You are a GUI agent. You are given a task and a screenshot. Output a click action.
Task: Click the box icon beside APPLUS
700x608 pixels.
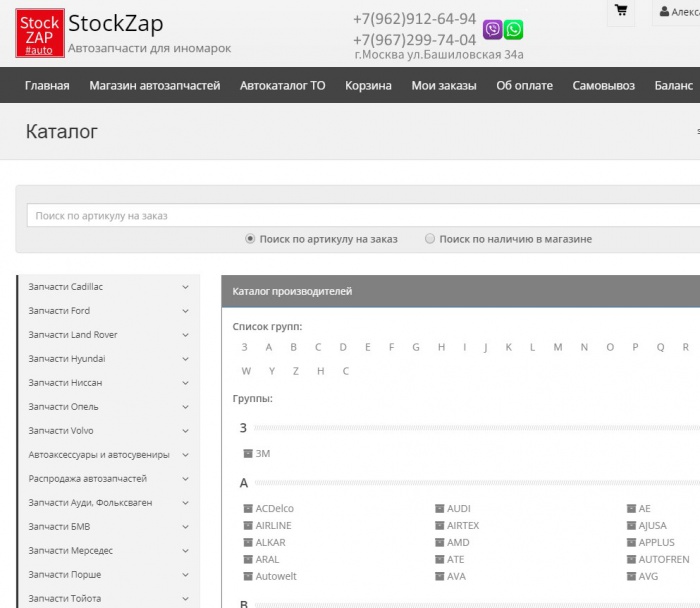tap(631, 542)
